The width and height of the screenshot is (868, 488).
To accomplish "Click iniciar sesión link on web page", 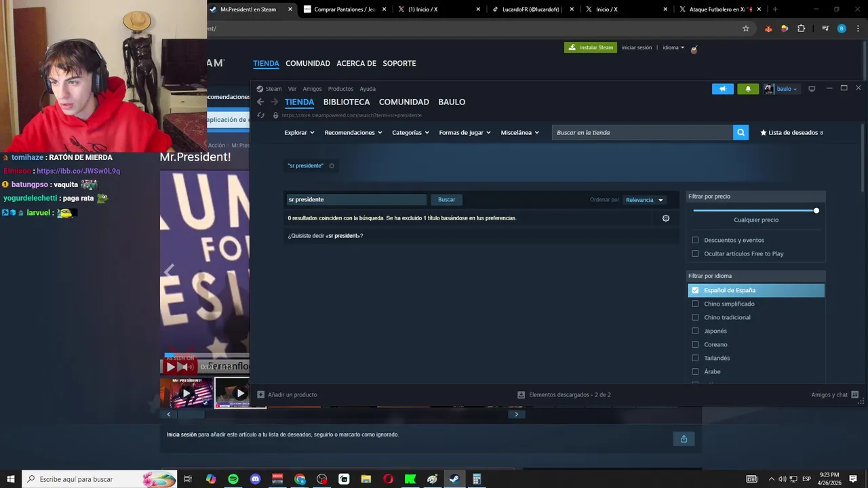I will 637,47.
